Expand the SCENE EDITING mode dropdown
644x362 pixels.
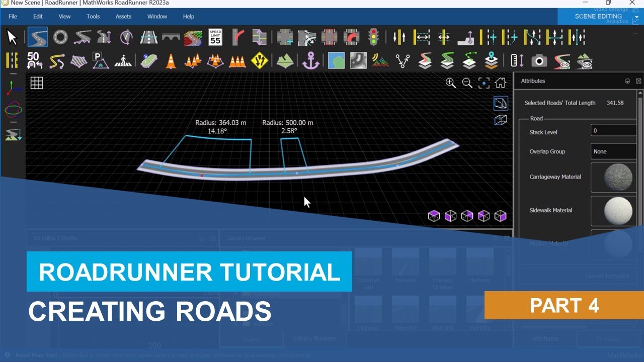pyautogui.click(x=636, y=17)
